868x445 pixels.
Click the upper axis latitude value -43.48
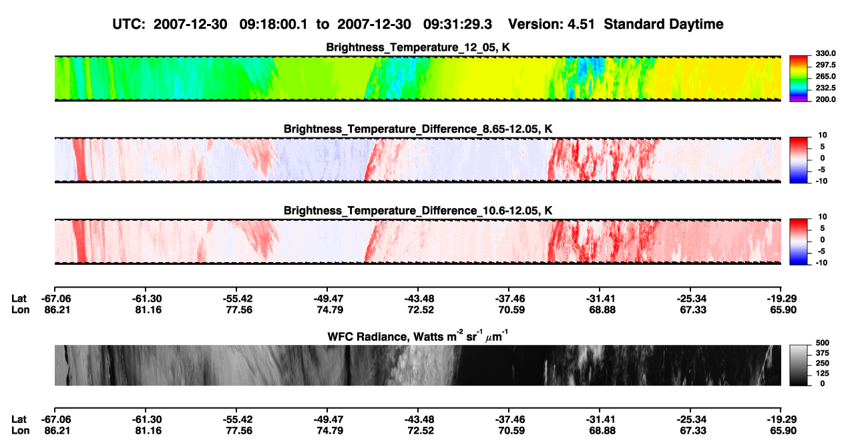point(418,298)
